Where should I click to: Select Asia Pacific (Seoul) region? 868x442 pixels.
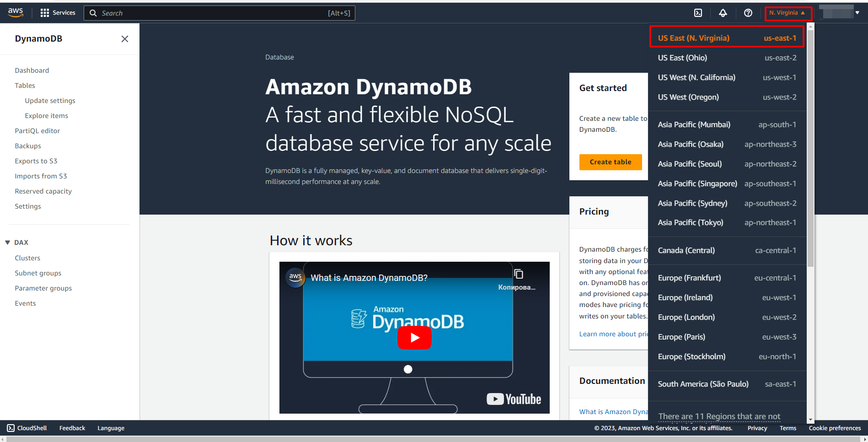pos(727,164)
